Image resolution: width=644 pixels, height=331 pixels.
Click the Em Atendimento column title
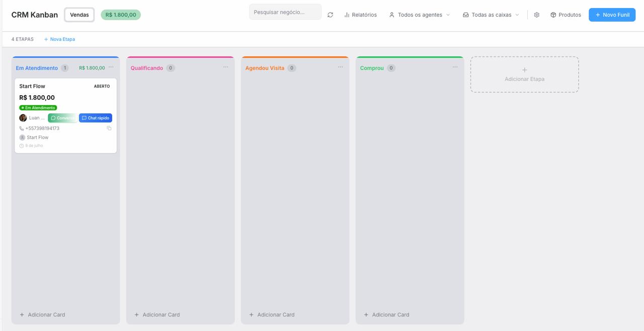click(37, 68)
